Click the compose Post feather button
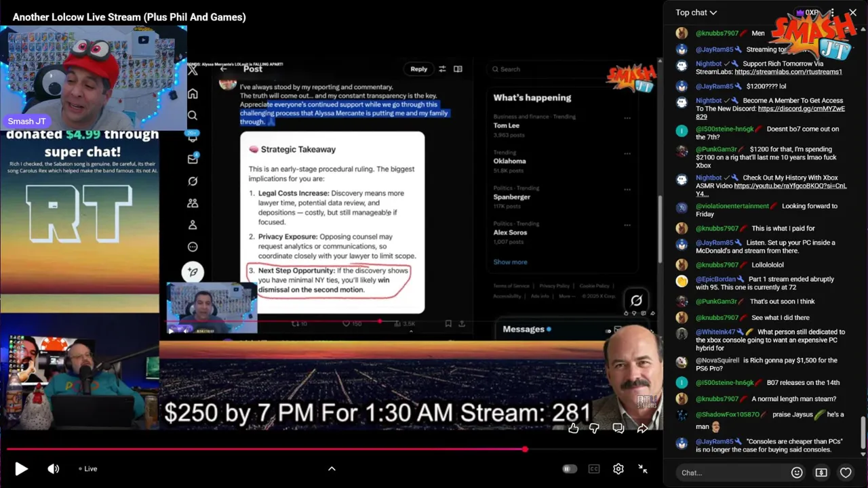Viewport: 868px width, 488px height. pyautogui.click(x=193, y=272)
